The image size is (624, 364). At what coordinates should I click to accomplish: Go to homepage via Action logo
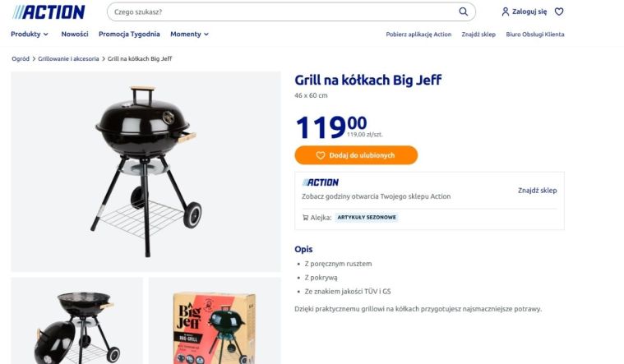tap(49, 12)
